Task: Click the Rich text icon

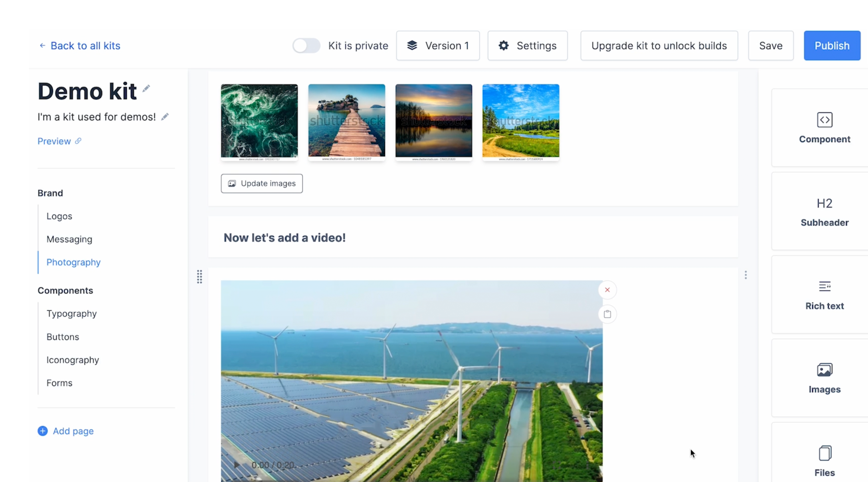Action: tap(825, 294)
